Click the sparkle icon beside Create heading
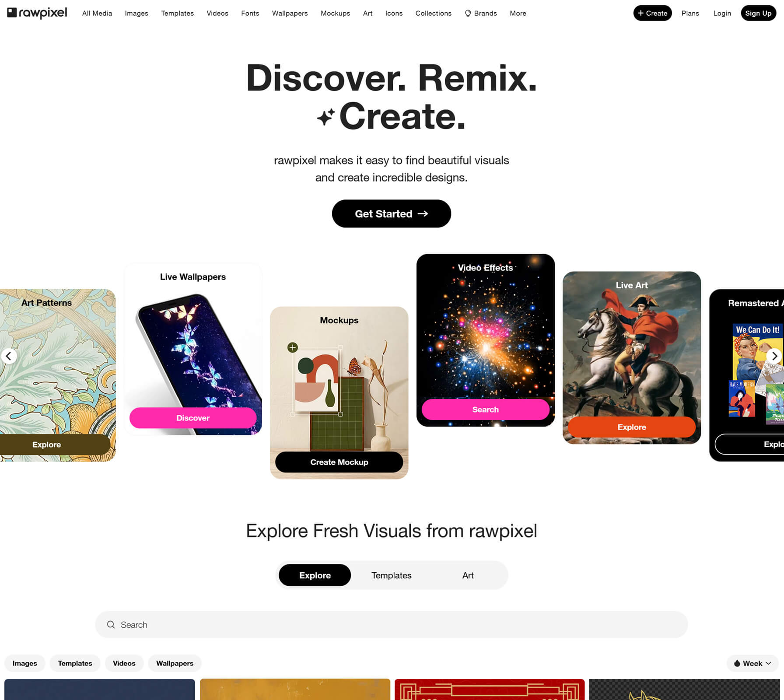 click(326, 117)
